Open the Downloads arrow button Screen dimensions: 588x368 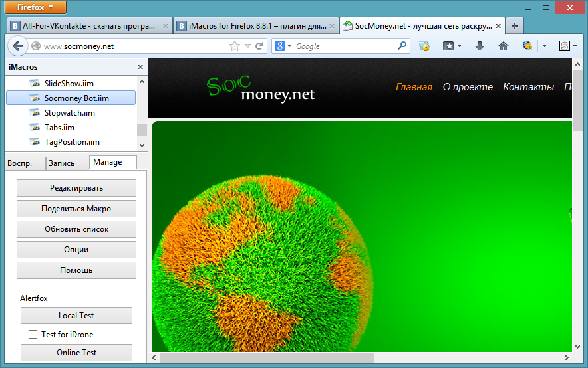click(480, 46)
